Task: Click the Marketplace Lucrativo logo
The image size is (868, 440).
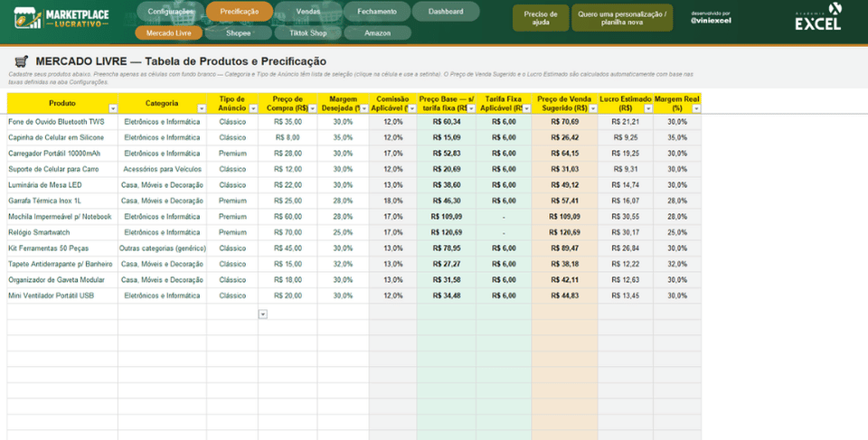Action: click(x=61, y=18)
